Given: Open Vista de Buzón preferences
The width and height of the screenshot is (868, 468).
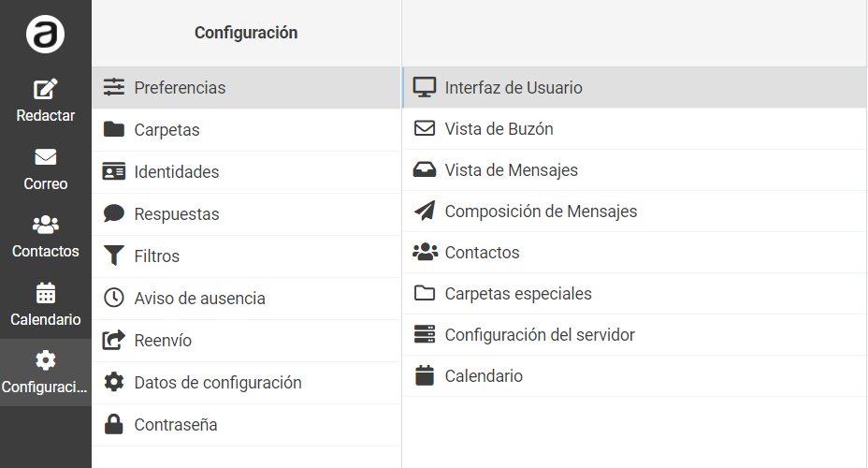Looking at the screenshot, I should click(x=634, y=128).
